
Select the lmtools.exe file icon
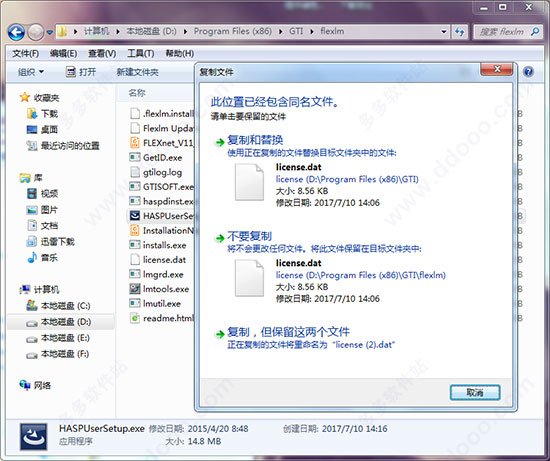tap(135, 289)
